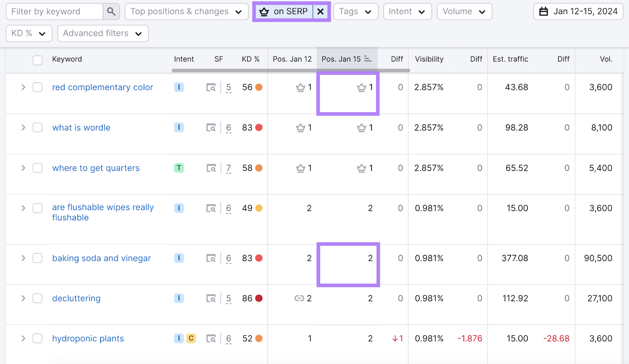Check the select-all checkbox in the table header

click(37, 60)
